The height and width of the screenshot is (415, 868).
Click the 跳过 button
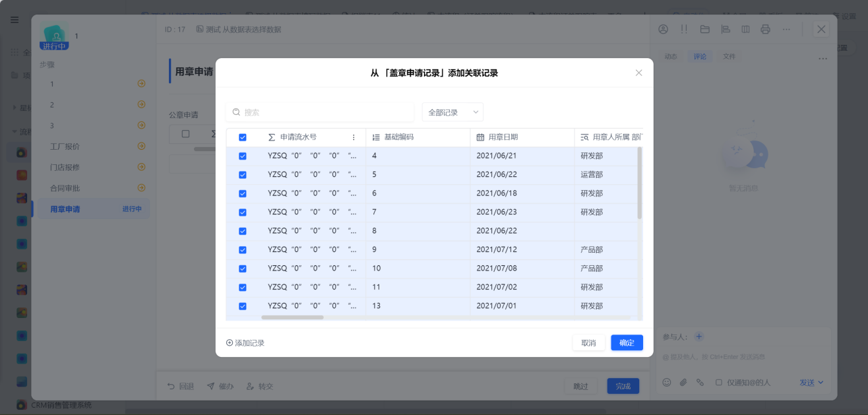pyautogui.click(x=580, y=386)
